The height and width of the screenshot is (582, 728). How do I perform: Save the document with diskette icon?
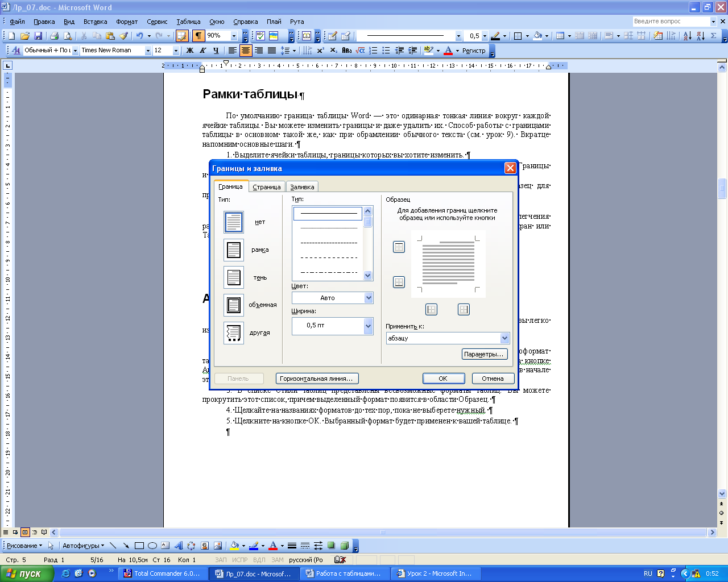tap(38, 36)
